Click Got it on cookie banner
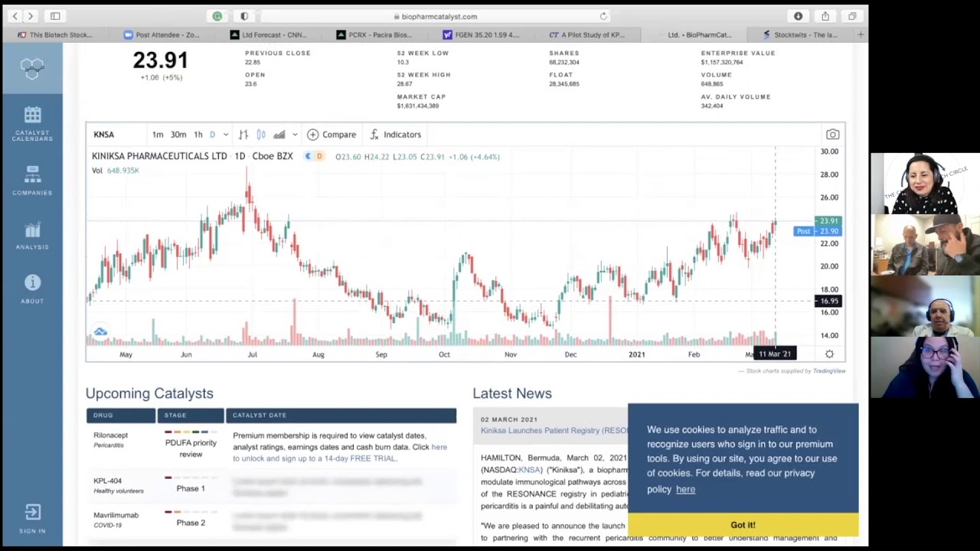Viewport: 980px width, 551px height. click(x=743, y=525)
